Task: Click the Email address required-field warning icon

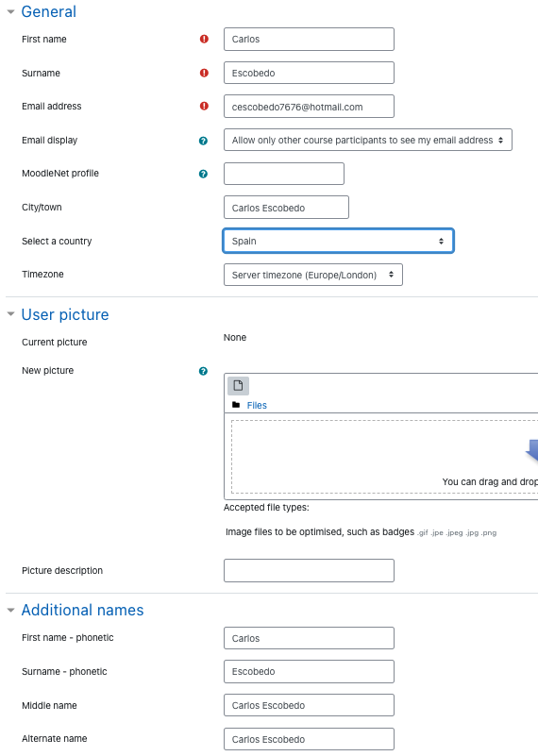Action: tap(204, 106)
